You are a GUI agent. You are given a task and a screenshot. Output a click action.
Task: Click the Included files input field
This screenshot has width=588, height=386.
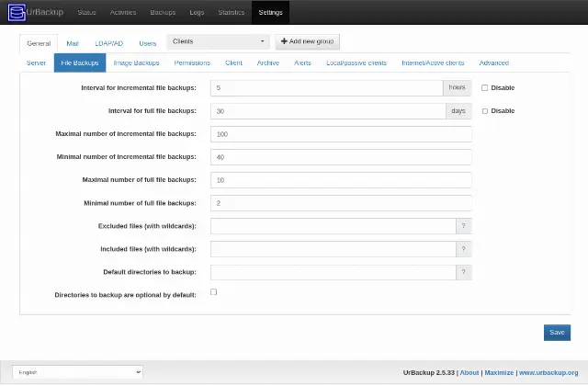point(333,249)
